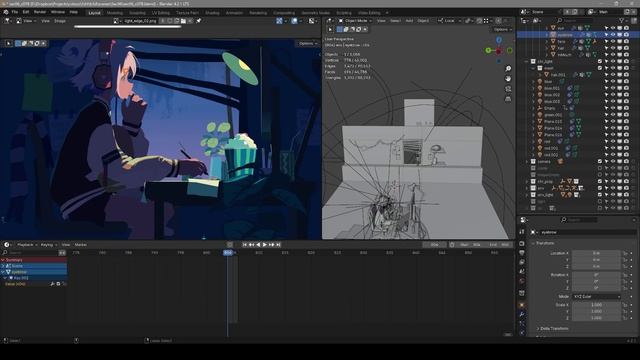Jump to the timeline start frame

point(244,245)
